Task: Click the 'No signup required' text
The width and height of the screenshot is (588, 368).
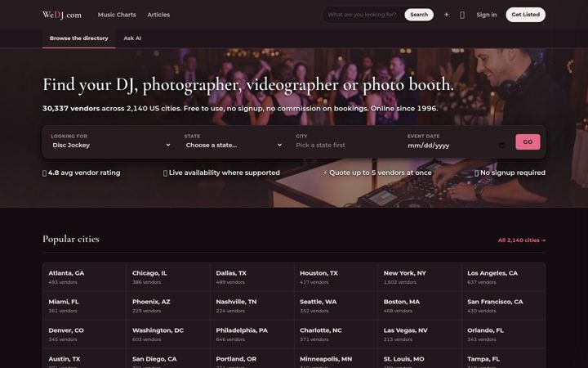Action: (x=513, y=173)
